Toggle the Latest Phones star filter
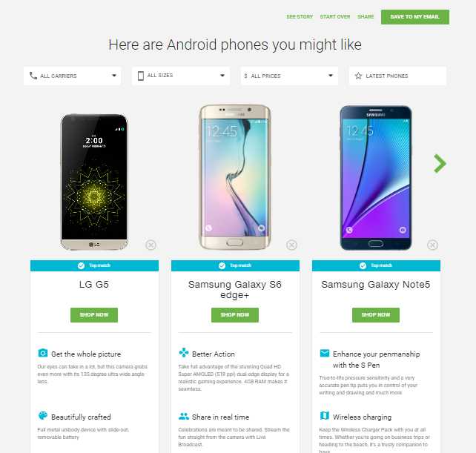The height and width of the screenshot is (453, 476). tap(397, 76)
